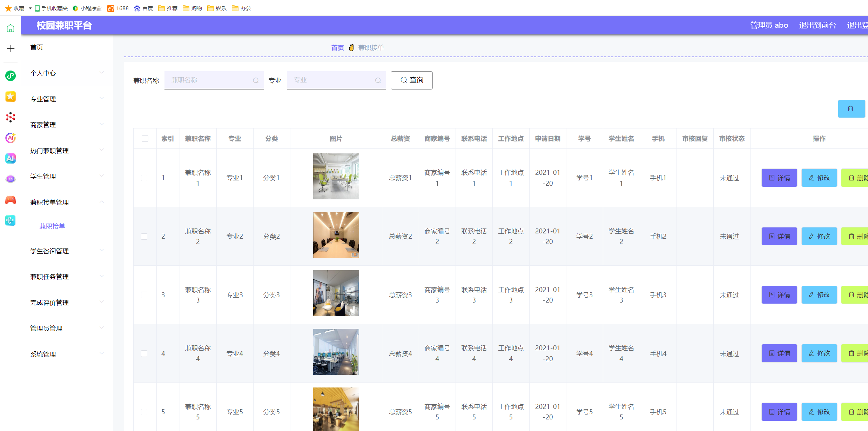Click the green JD icon in the sidebar strip
Viewport: 868px width, 431px height.
pyautogui.click(x=10, y=76)
